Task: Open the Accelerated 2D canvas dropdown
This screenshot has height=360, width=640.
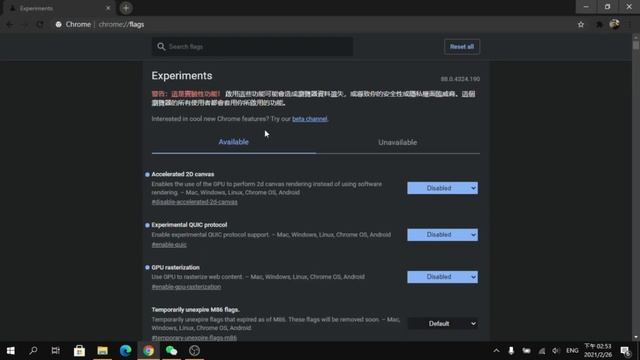Action: [442, 188]
